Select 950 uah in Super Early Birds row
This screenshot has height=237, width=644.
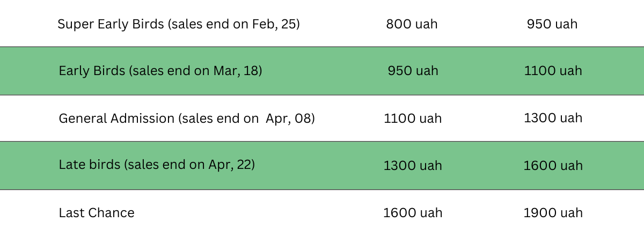(x=552, y=25)
